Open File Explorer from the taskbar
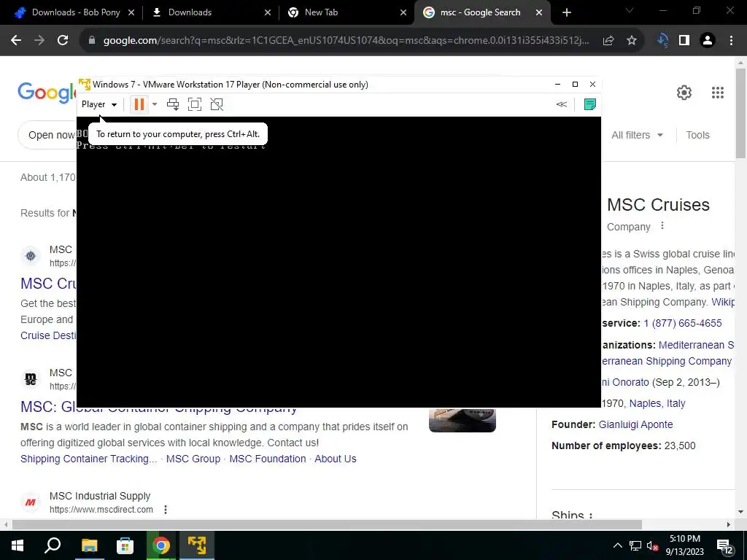 pos(89,545)
